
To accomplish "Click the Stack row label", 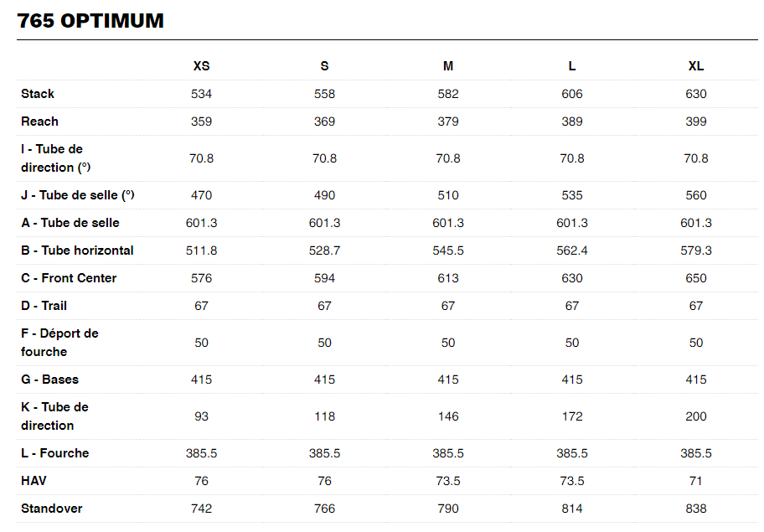I will (38, 94).
